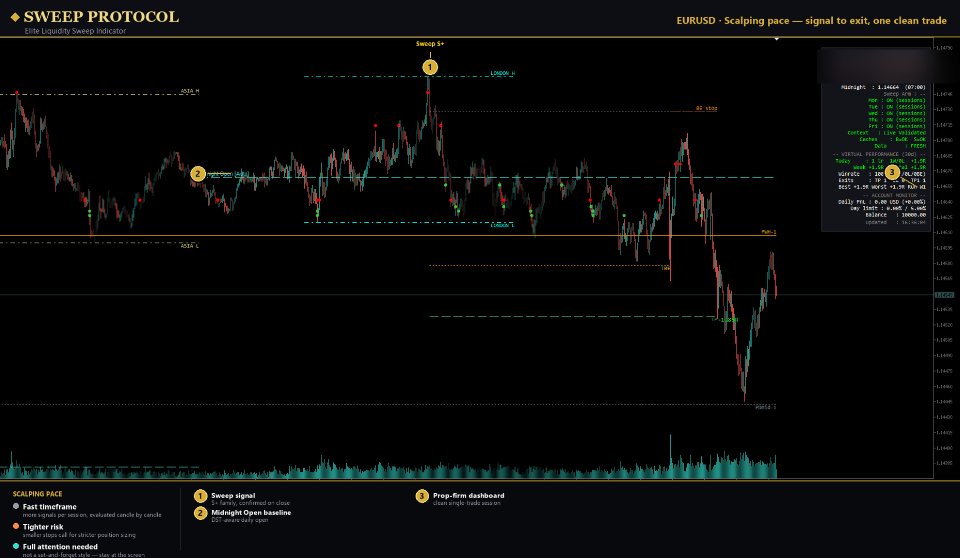
Task: Click the Daily PnL 0.00 USD row
Action: point(882,202)
